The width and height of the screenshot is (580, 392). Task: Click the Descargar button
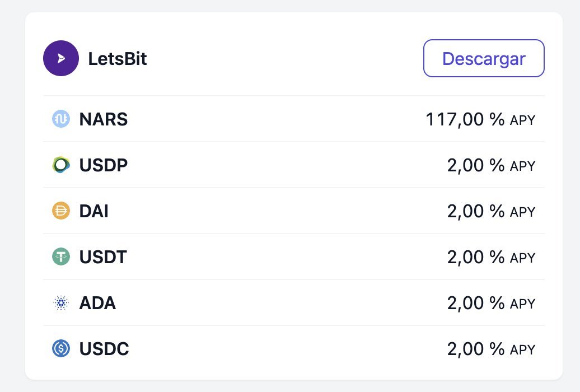coord(484,58)
